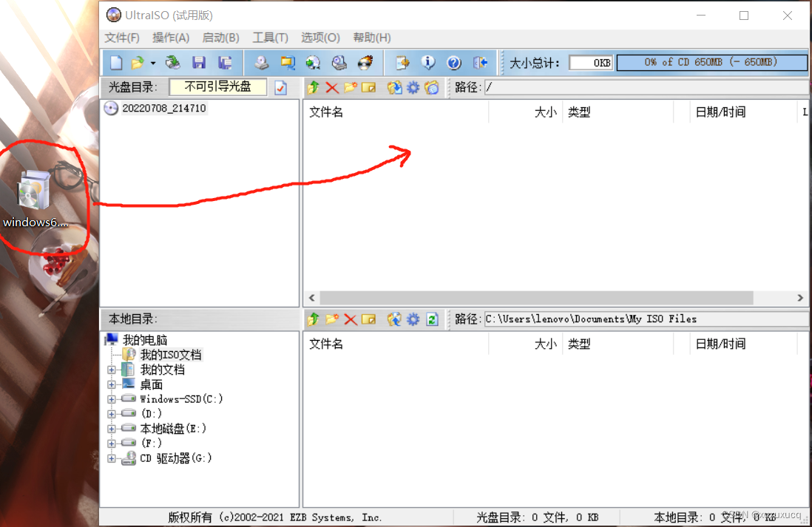This screenshot has height=527, width=812.
Task: Delete with the red X in the 本地目录 toolbar
Action: 351,319
